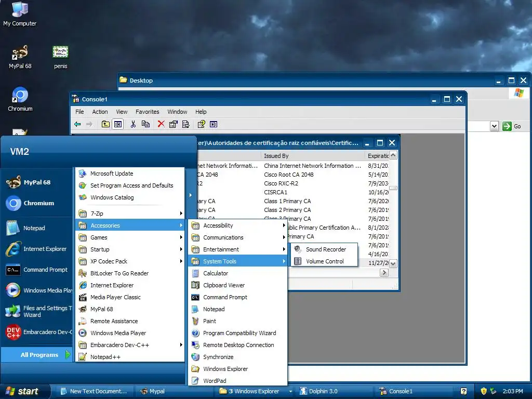The image size is (532, 399).
Task: Toggle Show/Hide Console Tree button
Action: click(118, 124)
